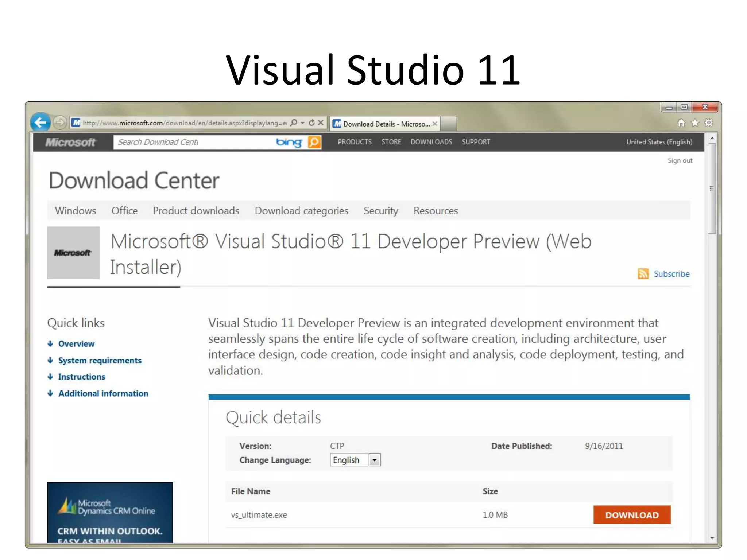
Task: Select the Security navigation tab
Action: [381, 211]
